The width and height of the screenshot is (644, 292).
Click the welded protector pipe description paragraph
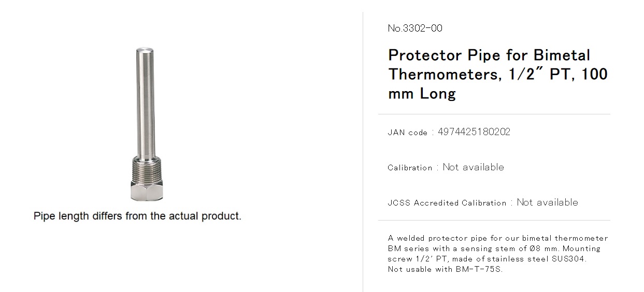[x=498, y=254]
